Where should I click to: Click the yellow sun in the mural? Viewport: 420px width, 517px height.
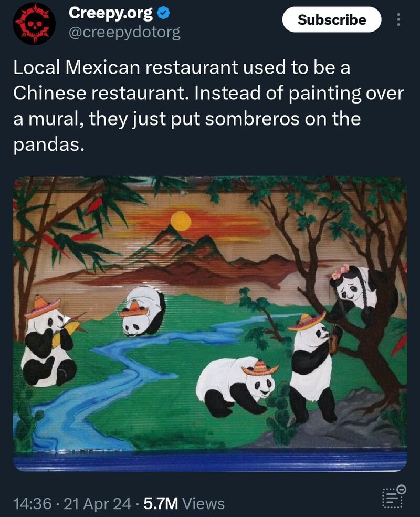click(x=181, y=221)
